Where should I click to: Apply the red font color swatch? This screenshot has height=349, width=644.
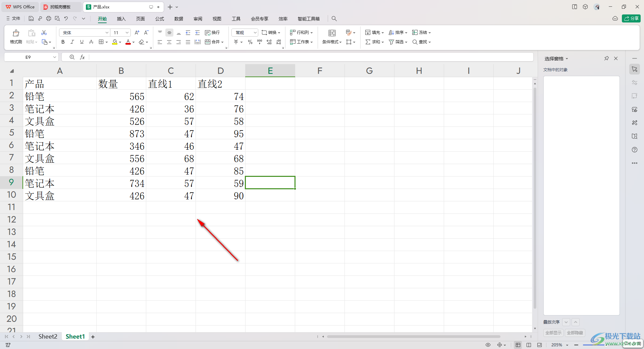point(128,42)
